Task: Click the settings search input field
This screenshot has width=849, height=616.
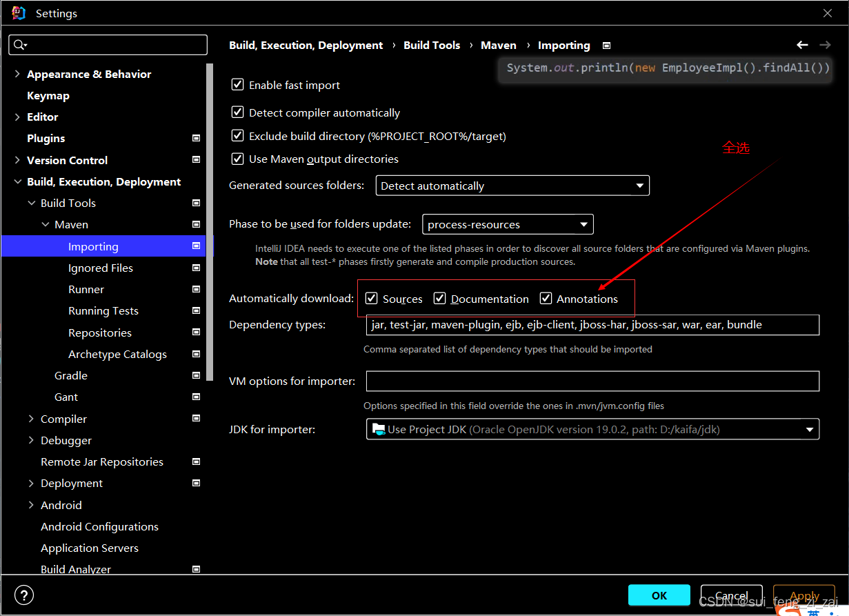Action: point(108,45)
